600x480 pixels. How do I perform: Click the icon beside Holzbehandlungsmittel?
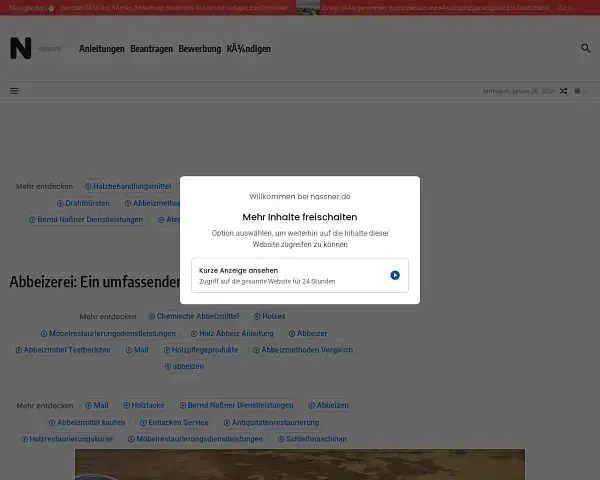pyautogui.click(x=88, y=186)
